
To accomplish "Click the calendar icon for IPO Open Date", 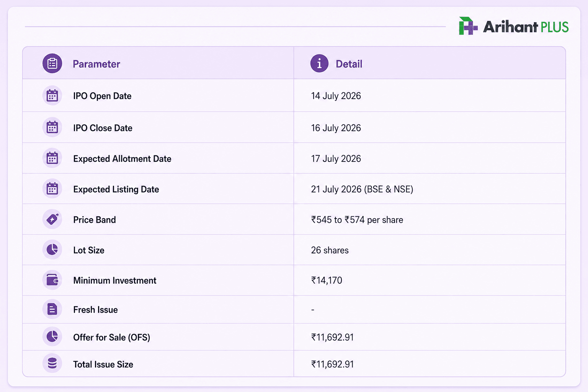I will click(52, 96).
